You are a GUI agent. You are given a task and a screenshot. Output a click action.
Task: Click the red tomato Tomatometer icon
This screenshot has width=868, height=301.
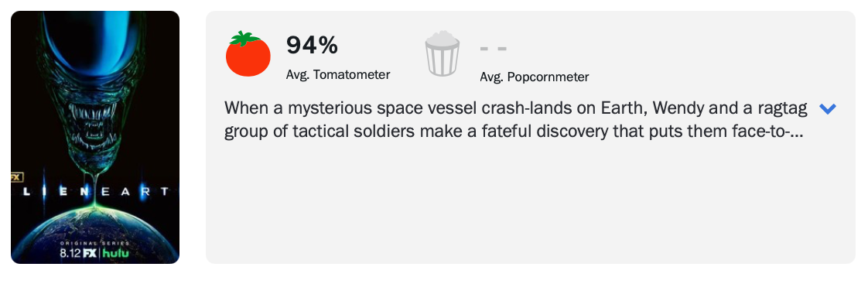coord(248,53)
